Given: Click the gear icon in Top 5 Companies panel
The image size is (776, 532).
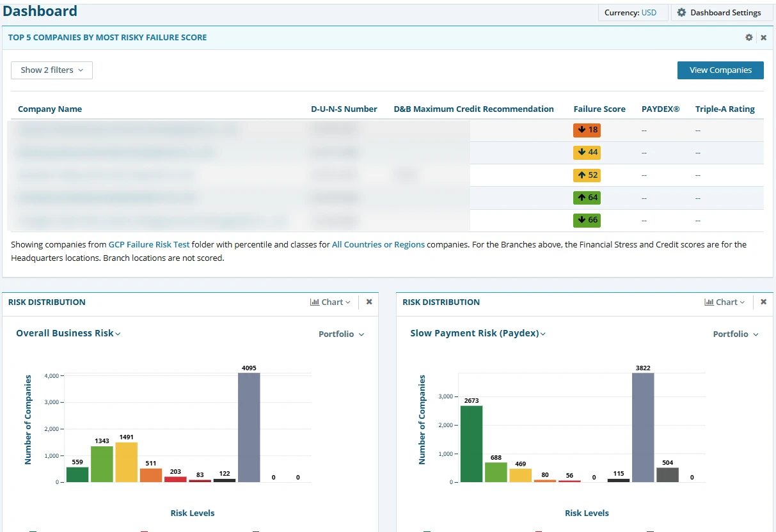Looking at the screenshot, I should (x=749, y=38).
